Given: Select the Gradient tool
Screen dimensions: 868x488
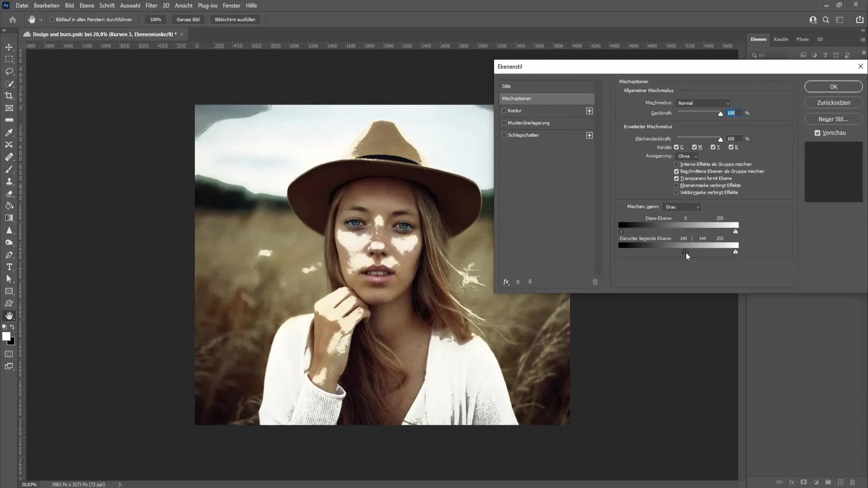Looking at the screenshot, I should pyautogui.click(x=9, y=218).
